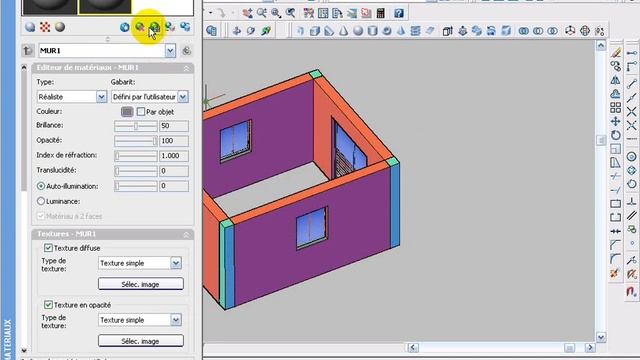This screenshot has width=640, height=360.
Task: Click the torus solid tool icon
Action: (x=387, y=31)
